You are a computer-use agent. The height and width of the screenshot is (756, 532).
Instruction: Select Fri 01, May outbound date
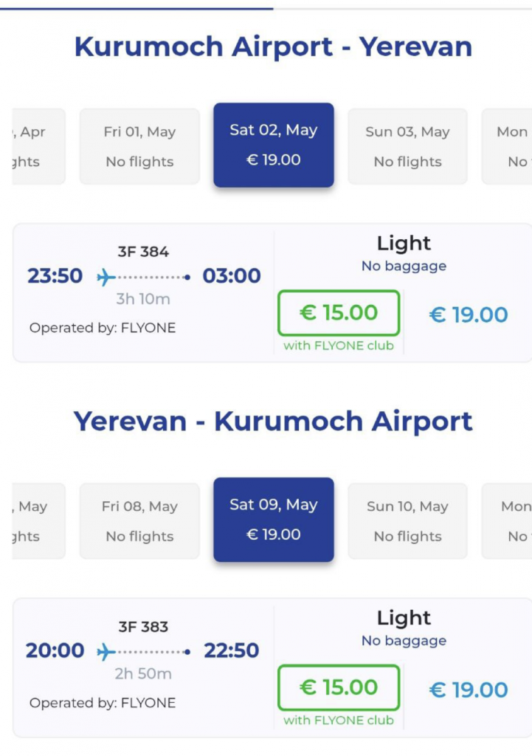[x=139, y=146]
